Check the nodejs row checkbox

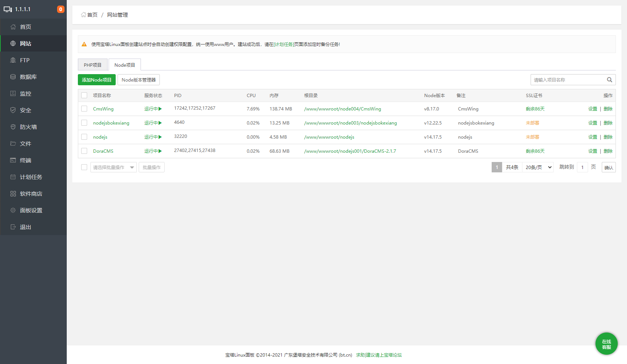[84, 137]
